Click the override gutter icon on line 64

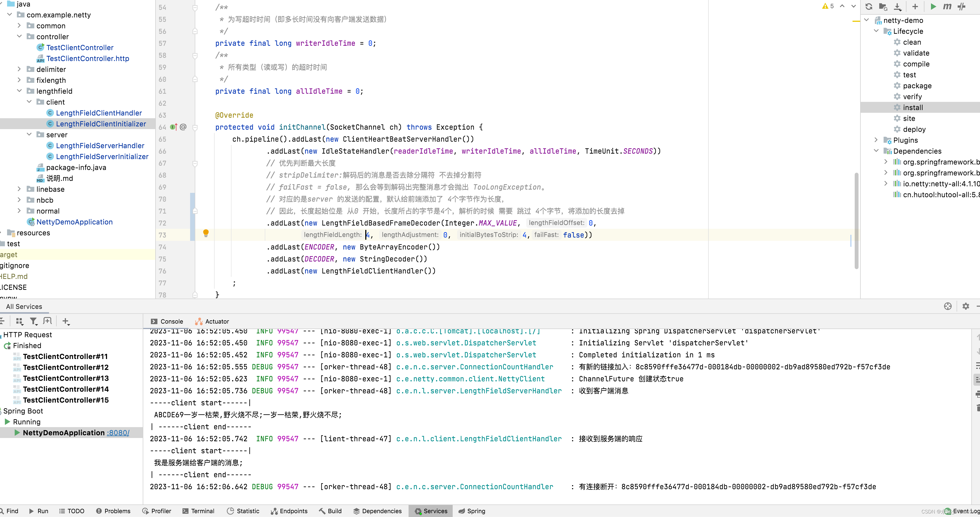click(x=174, y=127)
